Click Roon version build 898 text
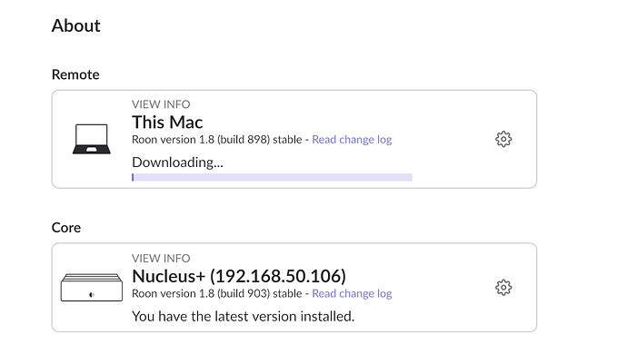Screen dimensions: 627x364 pos(217,140)
